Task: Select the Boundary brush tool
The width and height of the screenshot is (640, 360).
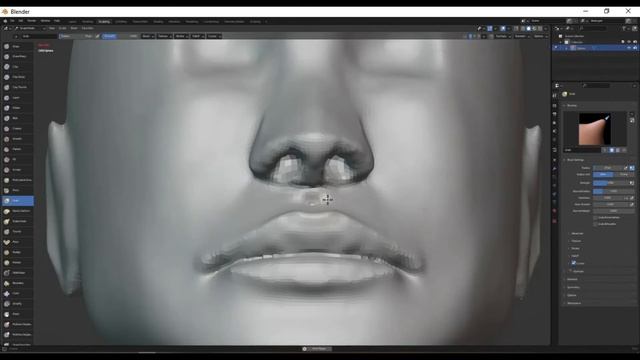Action: [17, 283]
